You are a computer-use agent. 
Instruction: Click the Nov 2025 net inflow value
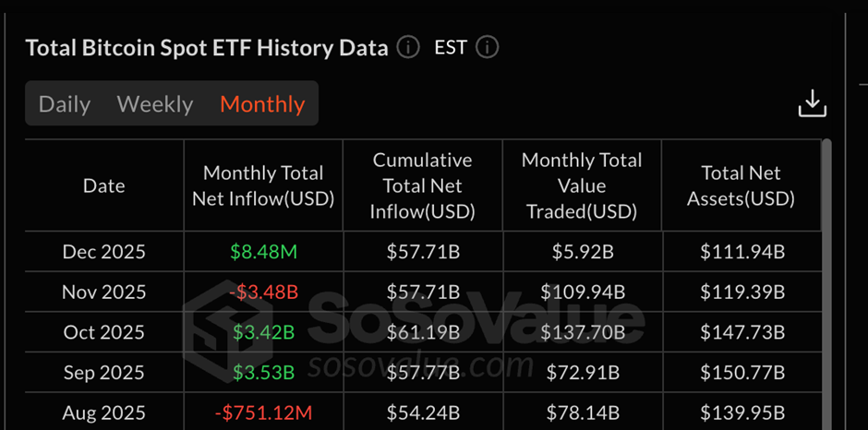click(x=263, y=293)
